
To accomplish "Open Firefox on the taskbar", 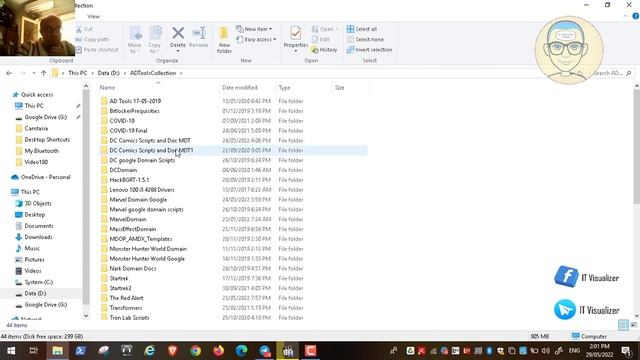I will pos(218,351).
